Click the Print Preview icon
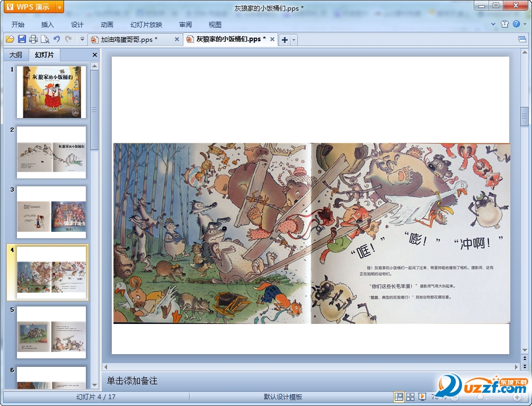 click(45, 39)
